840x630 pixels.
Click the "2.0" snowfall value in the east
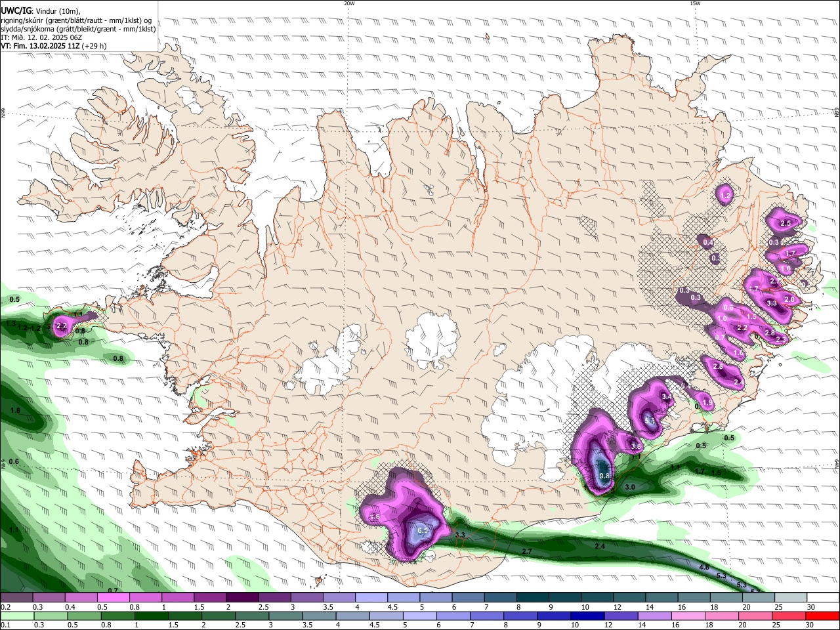[789, 299]
